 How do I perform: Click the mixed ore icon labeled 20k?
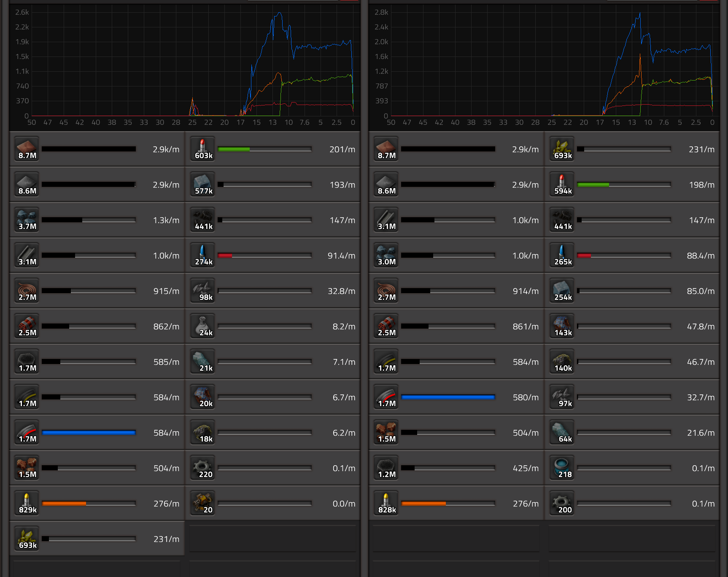203,397
